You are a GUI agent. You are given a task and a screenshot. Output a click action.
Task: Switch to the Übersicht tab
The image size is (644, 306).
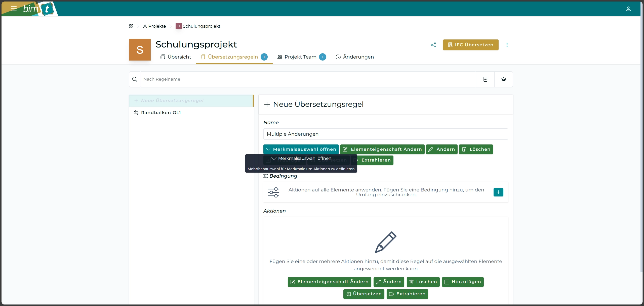click(x=176, y=57)
